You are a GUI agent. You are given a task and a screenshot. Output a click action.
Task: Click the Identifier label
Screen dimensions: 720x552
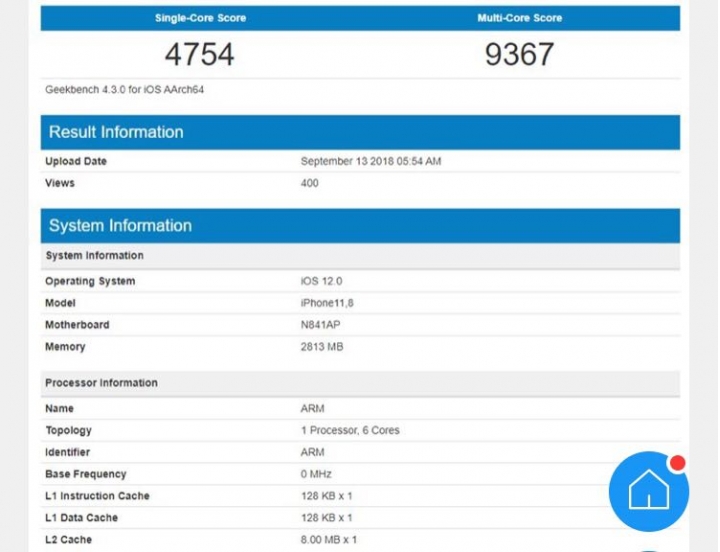click(68, 452)
